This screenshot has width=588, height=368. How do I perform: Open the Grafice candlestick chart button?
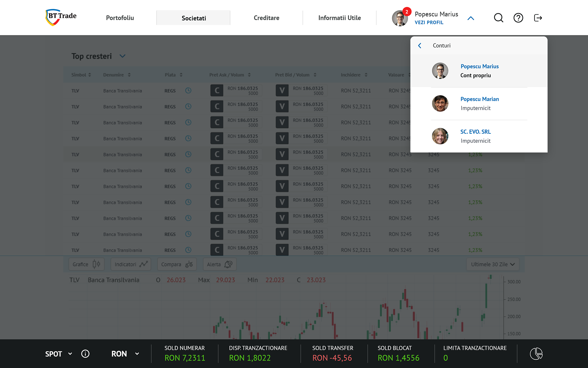86,264
